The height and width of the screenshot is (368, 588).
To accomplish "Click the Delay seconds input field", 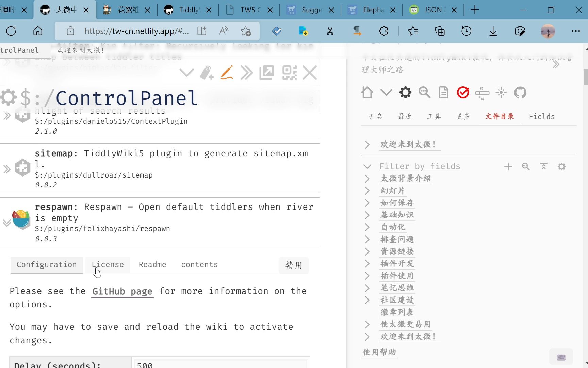I will pos(221,364).
